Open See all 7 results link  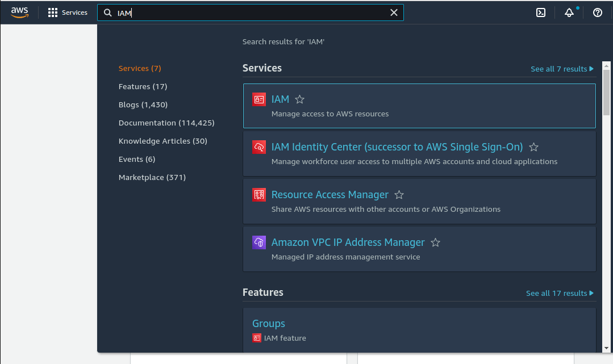coord(562,69)
